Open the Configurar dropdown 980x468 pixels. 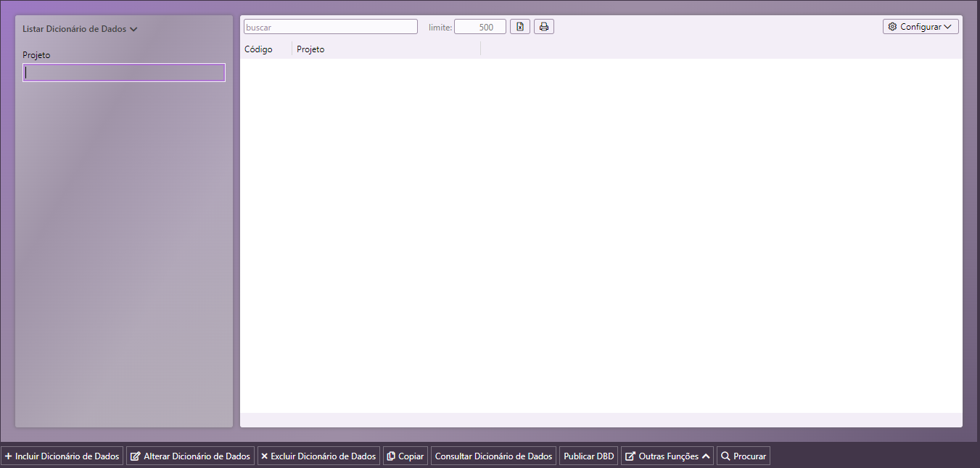click(x=921, y=27)
